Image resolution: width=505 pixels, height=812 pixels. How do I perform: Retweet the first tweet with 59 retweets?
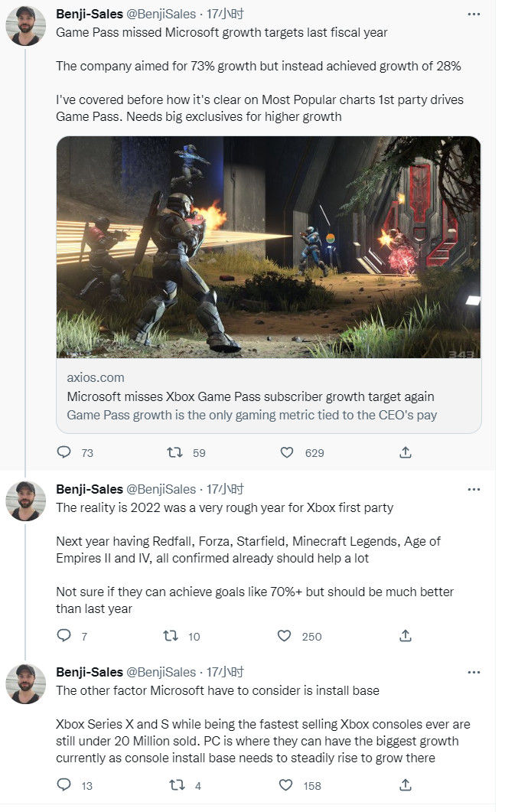point(174,452)
